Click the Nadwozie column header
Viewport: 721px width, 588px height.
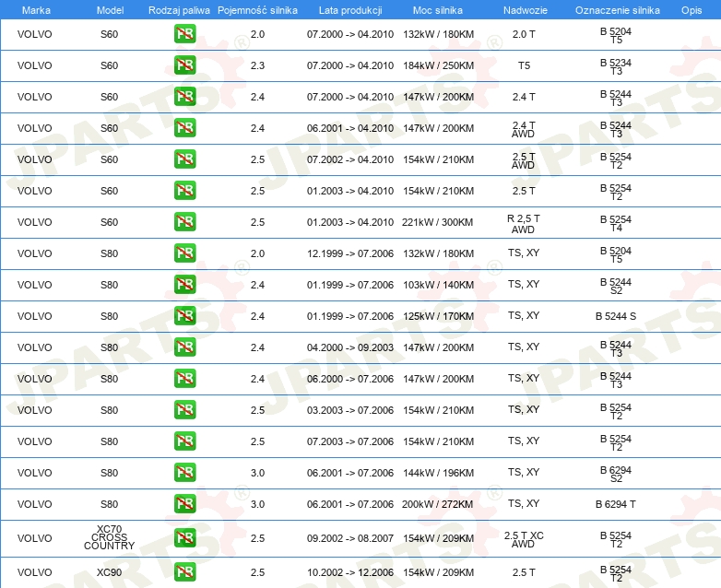click(x=526, y=10)
